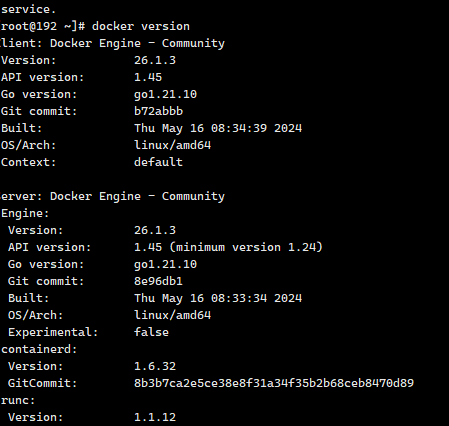Click the 'containerd:' section label
The image size is (449, 426).
pos(39,349)
